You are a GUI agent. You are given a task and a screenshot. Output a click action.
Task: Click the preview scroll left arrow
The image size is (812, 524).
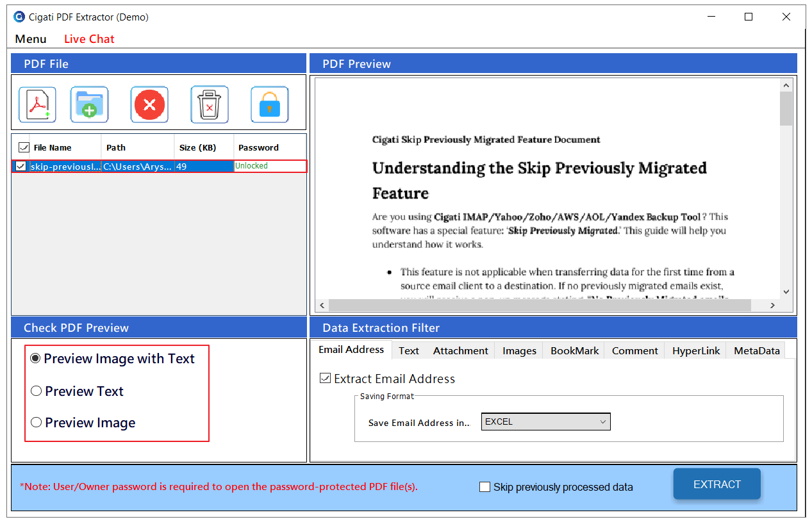(x=322, y=306)
